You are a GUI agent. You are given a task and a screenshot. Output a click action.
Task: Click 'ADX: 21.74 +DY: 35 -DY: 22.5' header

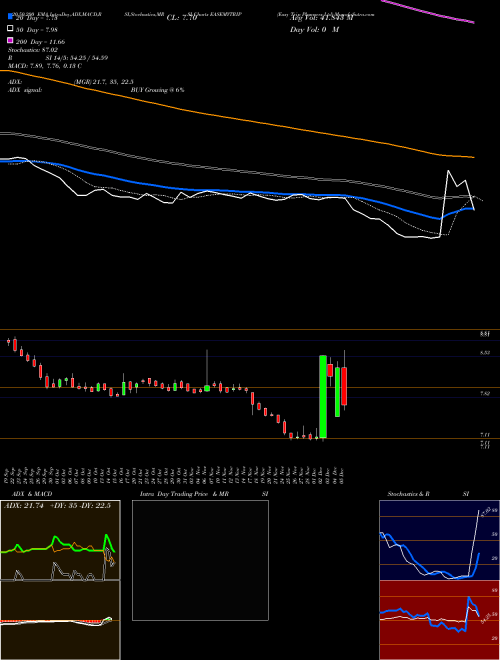click(57, 506)
